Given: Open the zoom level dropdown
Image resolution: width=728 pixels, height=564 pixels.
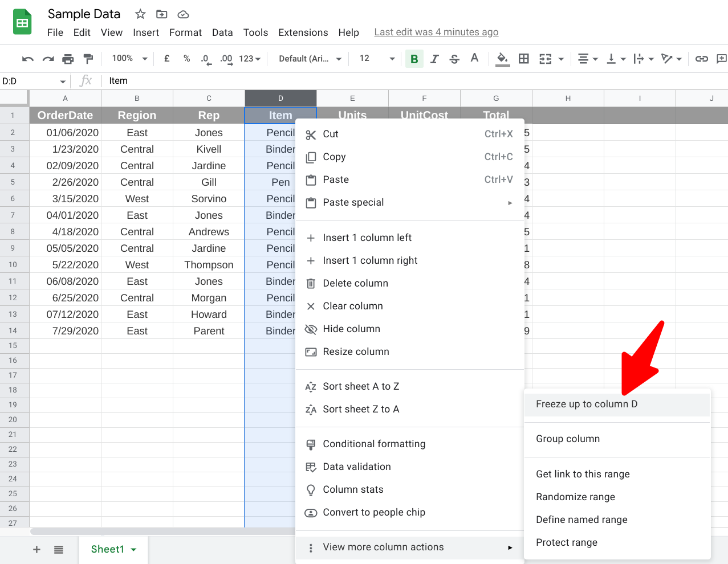Looking at the screenshot, I should point(128,58).
